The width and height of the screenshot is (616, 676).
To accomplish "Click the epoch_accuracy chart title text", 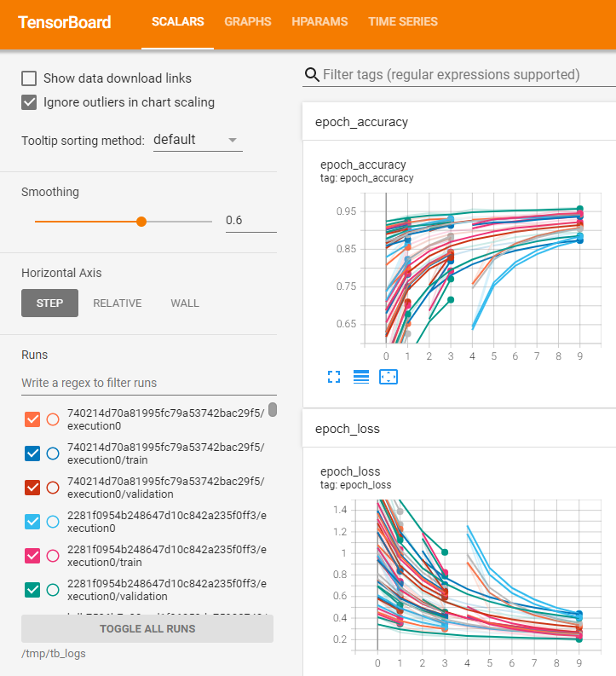I will click(363, 165).
